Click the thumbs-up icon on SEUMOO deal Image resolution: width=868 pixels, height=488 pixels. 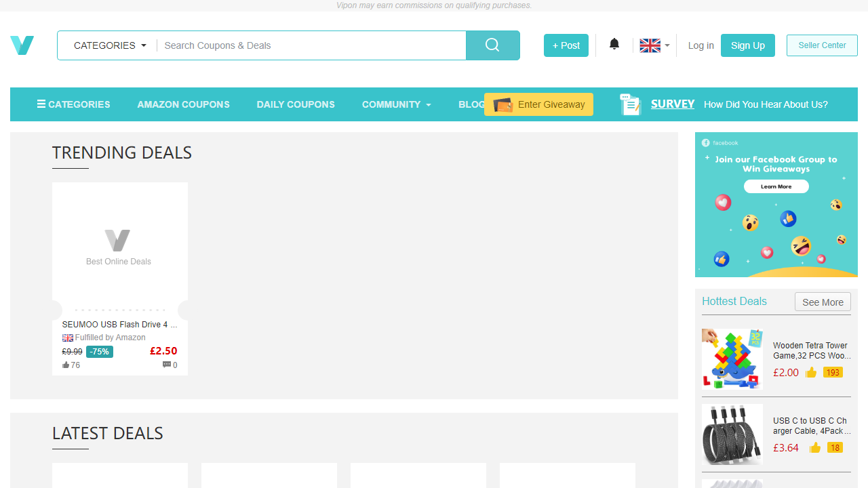66,365
